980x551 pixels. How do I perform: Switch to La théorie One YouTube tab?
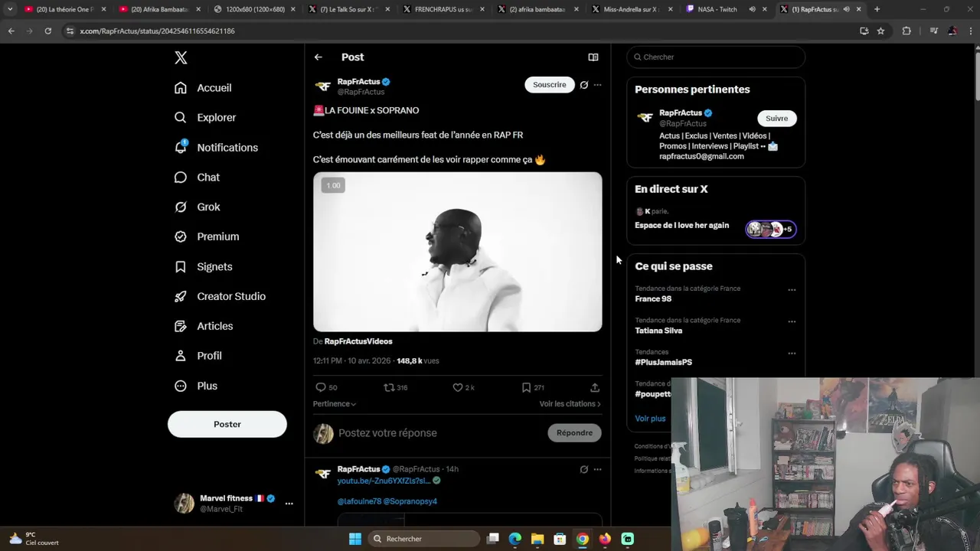point(65,9)
